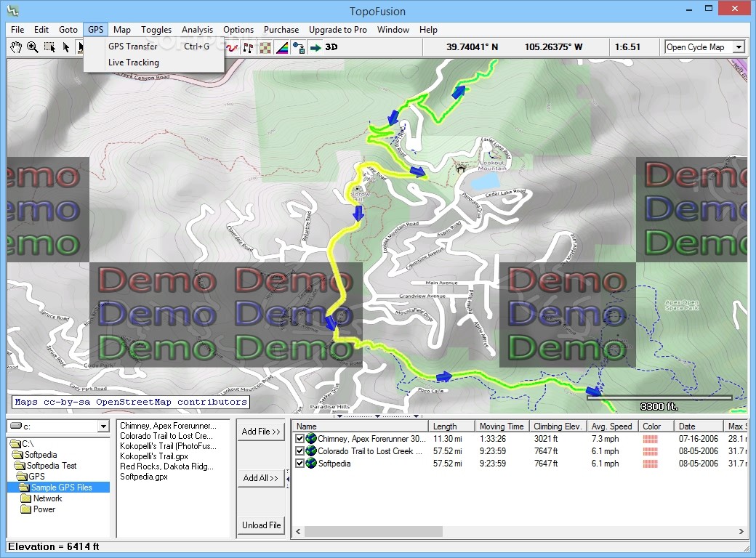
Task: Open the Map menu
Action: [x=122, y=29]
